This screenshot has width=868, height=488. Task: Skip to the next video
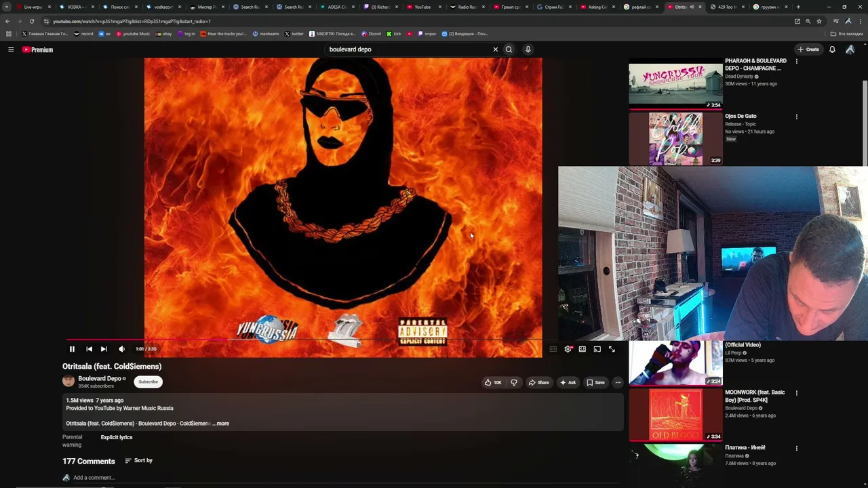click(x=104, y=349)
